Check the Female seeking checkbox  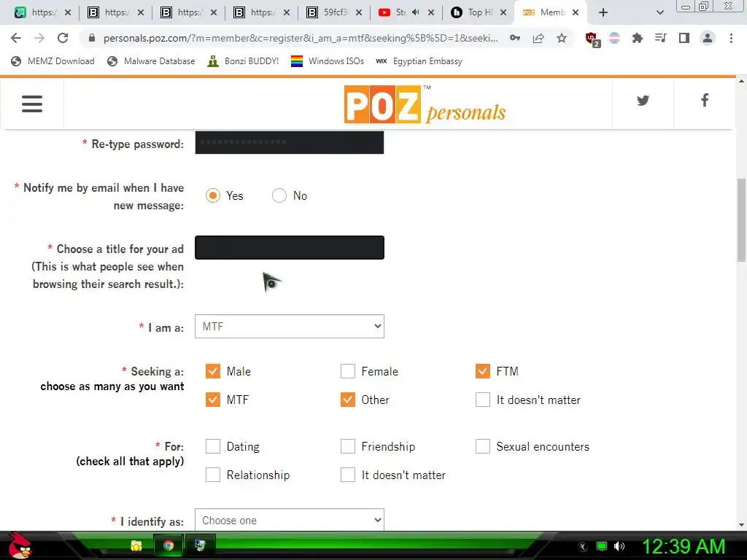[348, 371]
